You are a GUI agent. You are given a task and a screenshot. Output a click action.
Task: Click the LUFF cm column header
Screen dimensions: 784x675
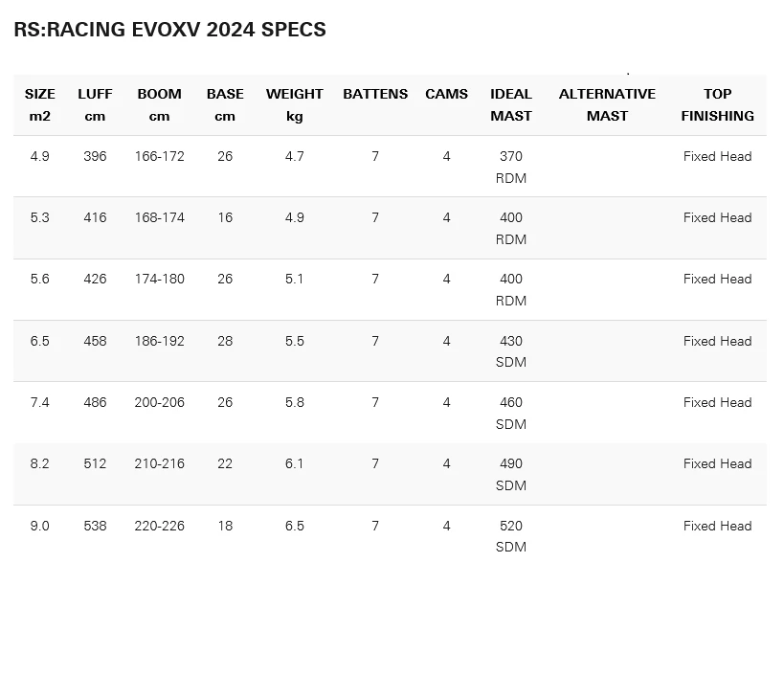[x=95, y=104]
